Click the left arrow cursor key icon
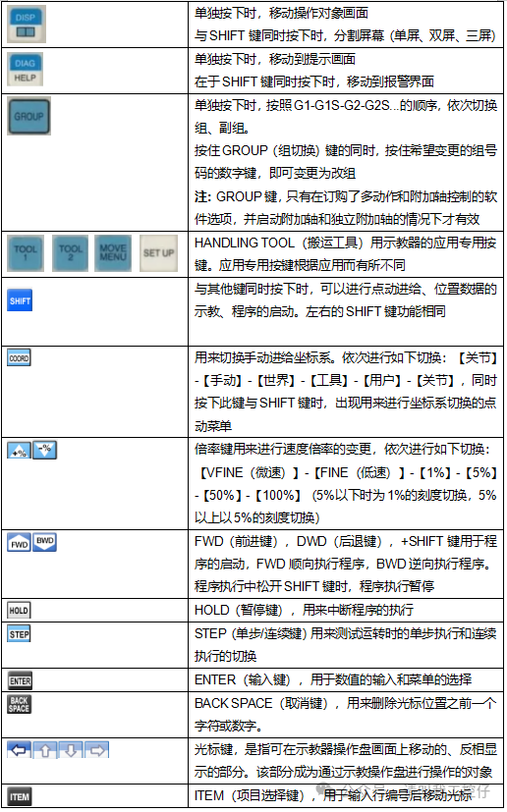Image resolution: width=507 pixels, height=812 pixels. pos(20,750)
